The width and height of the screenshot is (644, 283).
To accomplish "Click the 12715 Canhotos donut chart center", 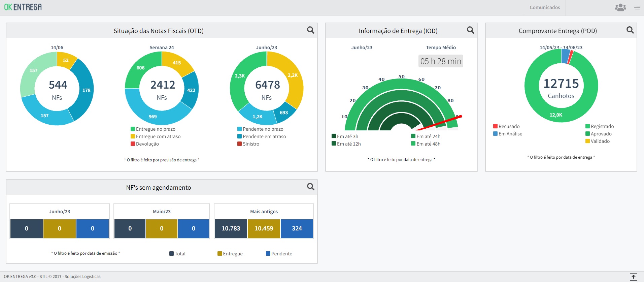I will click(561, 88).
